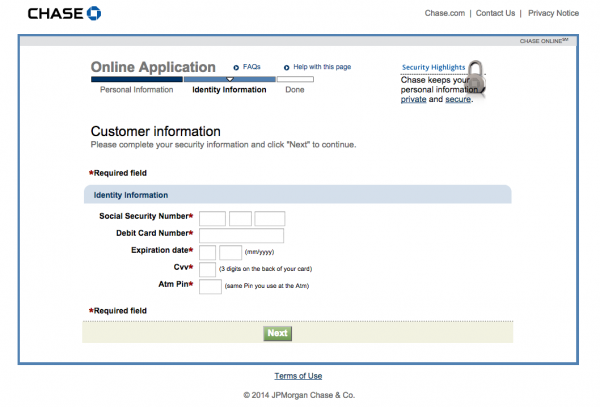The height and width of the screenshot is (407, 600).
Task: Click the Security Highlights heading link
Action: click(434, 67)
